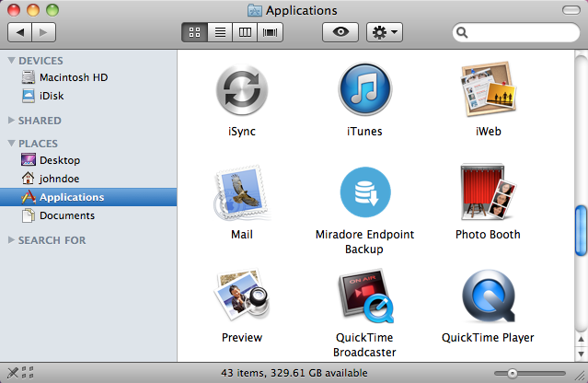Screen dimensions: 588x383
Task: Click the icon size slider knob
Action: [x=513, y=373]
